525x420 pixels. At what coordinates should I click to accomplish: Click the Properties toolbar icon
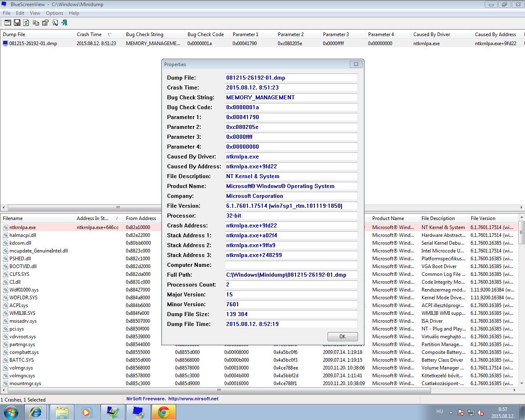point(45,23)
